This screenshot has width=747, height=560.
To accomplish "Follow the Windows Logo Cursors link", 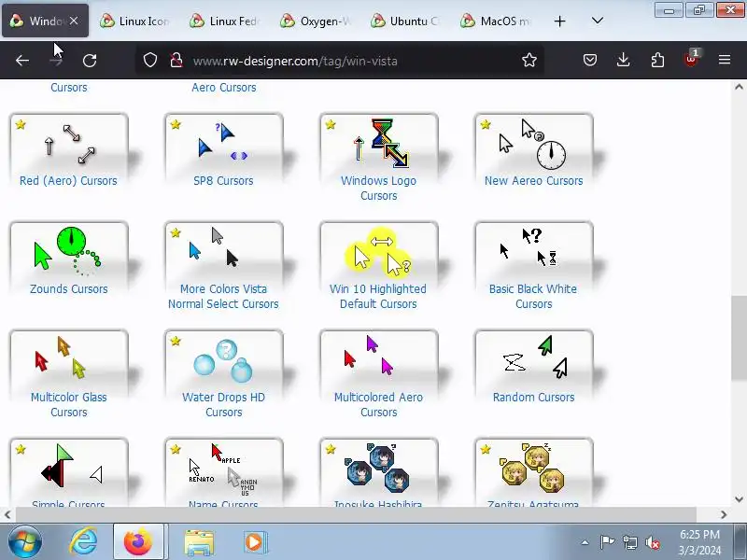I will (379, 189).
